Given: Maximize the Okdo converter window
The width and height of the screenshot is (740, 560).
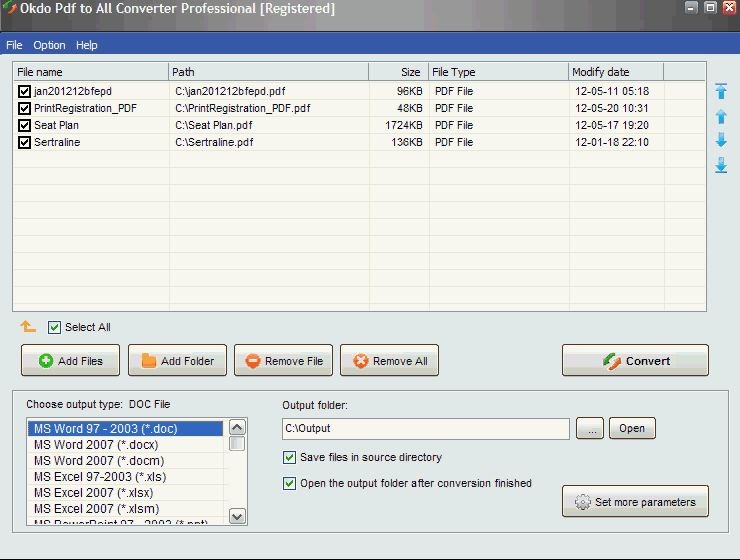Looking at the screenshot, I should click(x=710, y=8).
